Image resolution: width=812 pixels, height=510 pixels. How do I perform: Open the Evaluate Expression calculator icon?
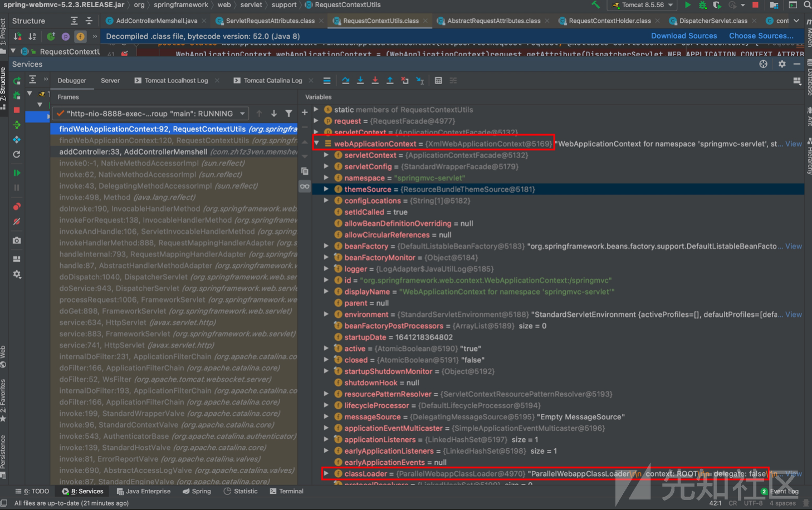pyautogui.click(x=438, y=81)
